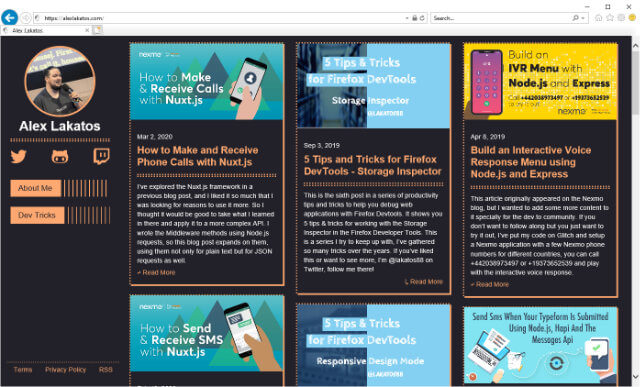Screen dimensions: 640x387
Task: Click the refresh icon in address bar
Action: click(422, 18)
